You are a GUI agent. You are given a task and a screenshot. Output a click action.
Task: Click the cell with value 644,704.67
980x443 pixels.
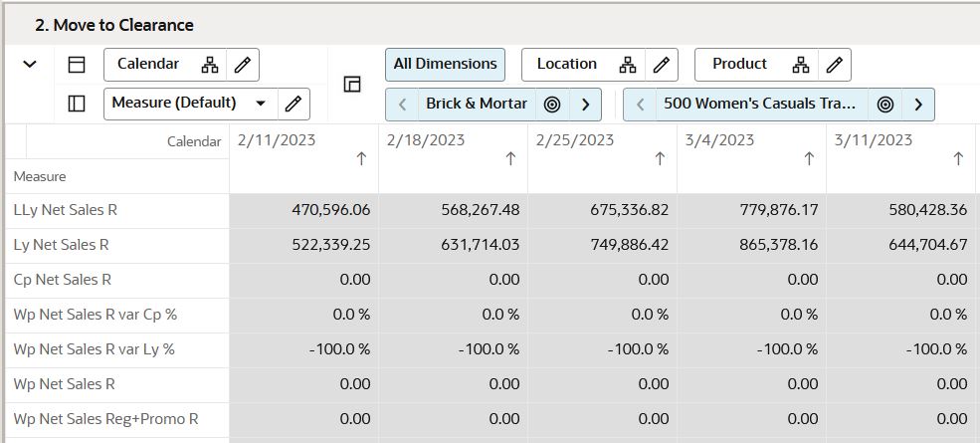[x=901, y=245]
